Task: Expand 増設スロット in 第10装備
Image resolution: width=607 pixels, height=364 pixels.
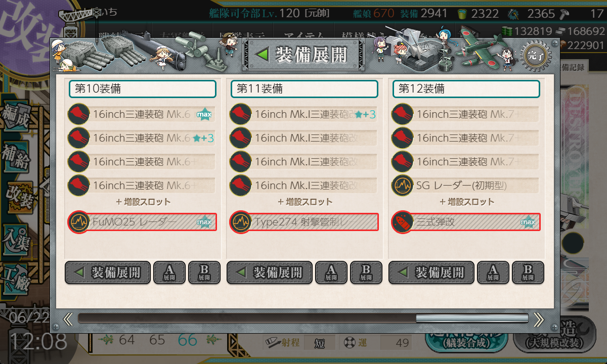Action: (x=143, y=202)
